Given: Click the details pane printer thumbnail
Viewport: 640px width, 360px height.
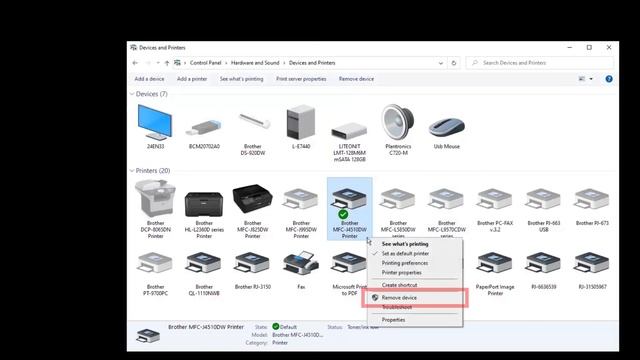Looking at the screenshot, I should point(148,336).
